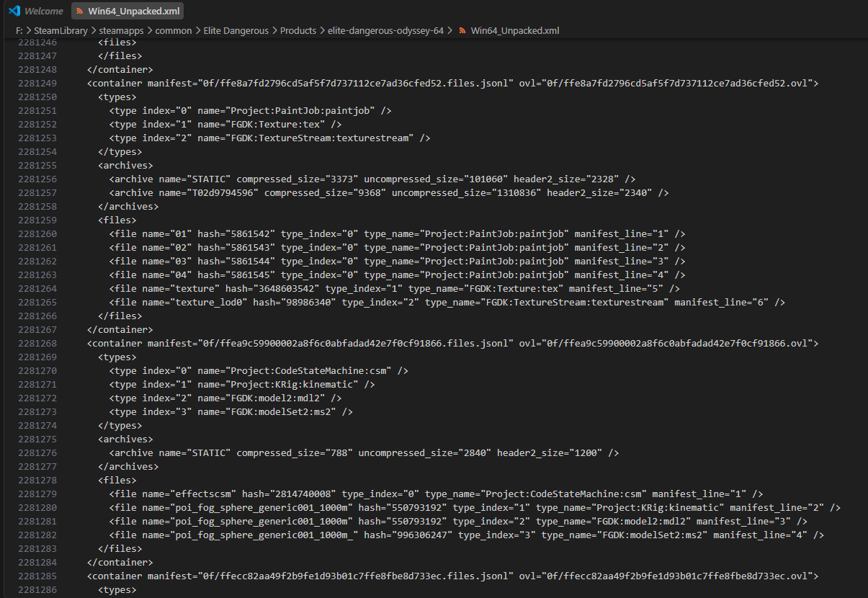868x598 pixels.
Task: Click line number 2281249 in the gutter
Action: point(37,84)
